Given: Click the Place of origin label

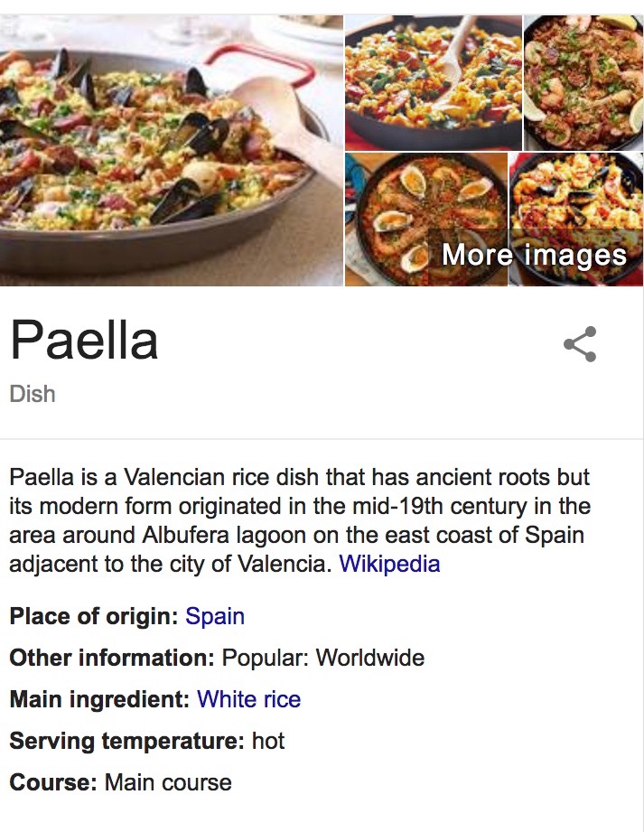Looking at the screenshot, I should click(94, 617).
